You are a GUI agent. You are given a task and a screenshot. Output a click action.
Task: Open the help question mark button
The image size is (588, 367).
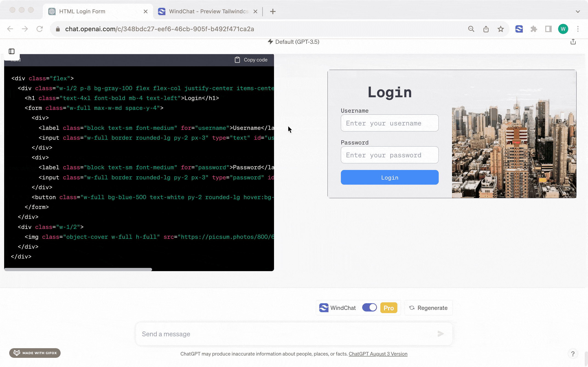tap(573, 354)
